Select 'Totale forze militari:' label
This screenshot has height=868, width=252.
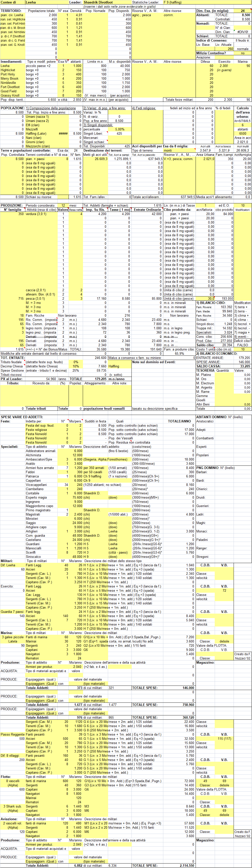pos(179,100)
